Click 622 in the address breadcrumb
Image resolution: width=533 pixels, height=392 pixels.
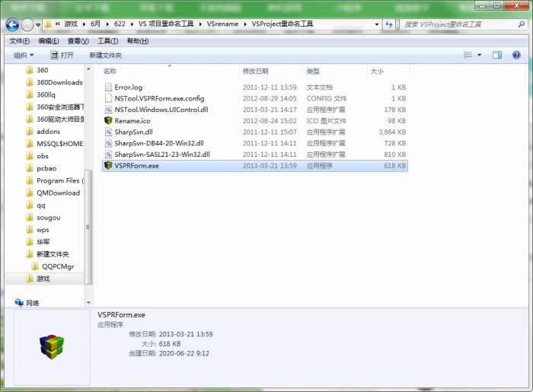[x=120, y=24]
